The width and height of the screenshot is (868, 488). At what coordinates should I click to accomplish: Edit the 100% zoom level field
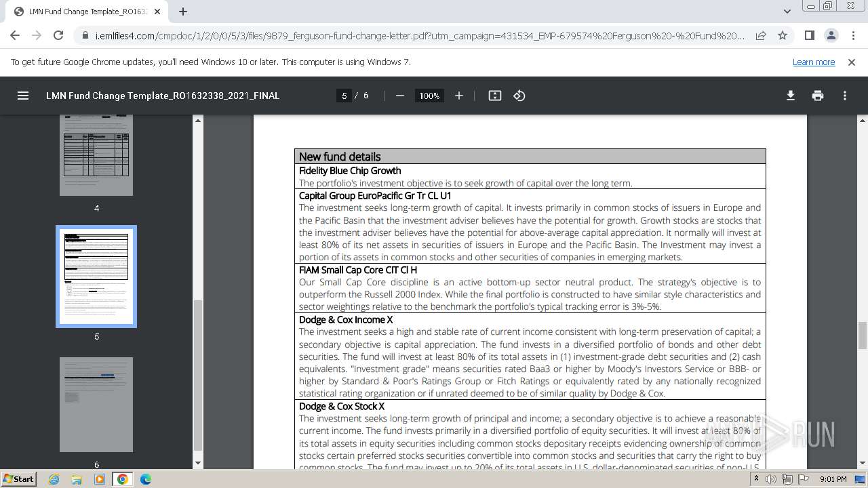click(429, 96)
